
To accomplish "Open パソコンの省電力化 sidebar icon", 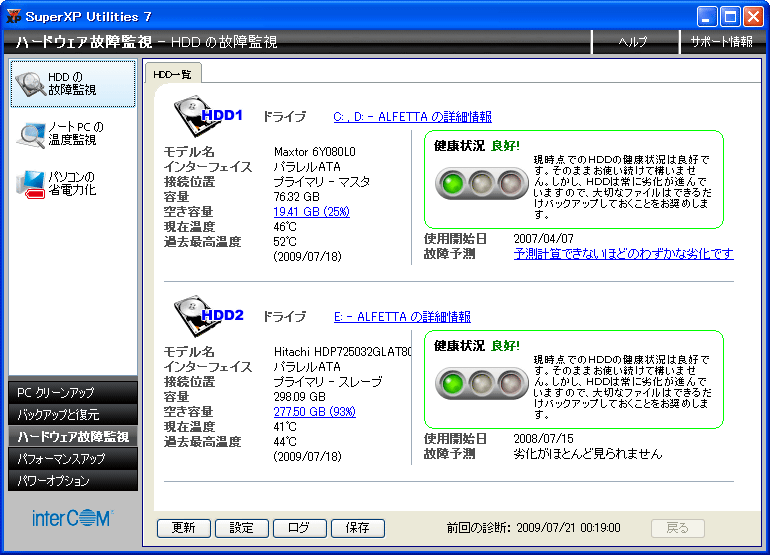I will tap(30, 184).
